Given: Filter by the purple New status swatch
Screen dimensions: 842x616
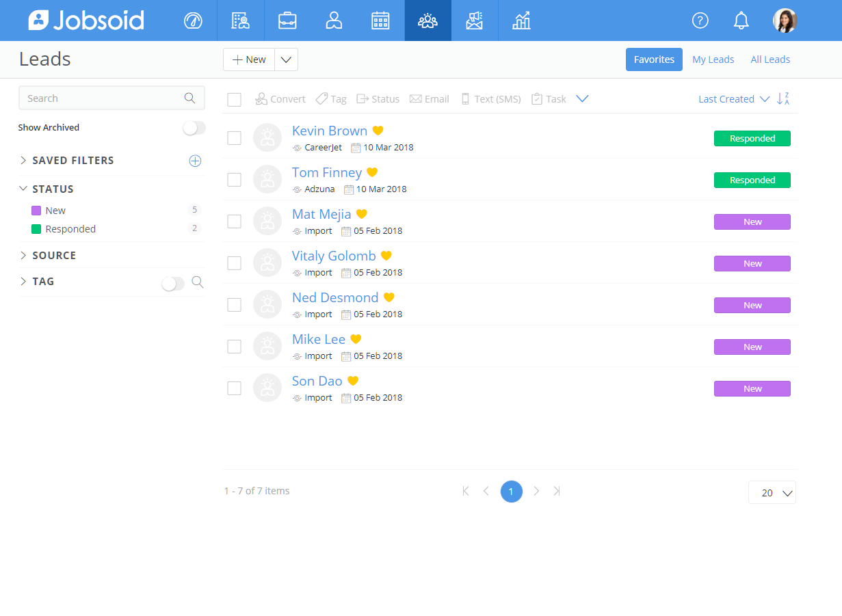Looking at the screenshot, I should (x=36, y=211).
